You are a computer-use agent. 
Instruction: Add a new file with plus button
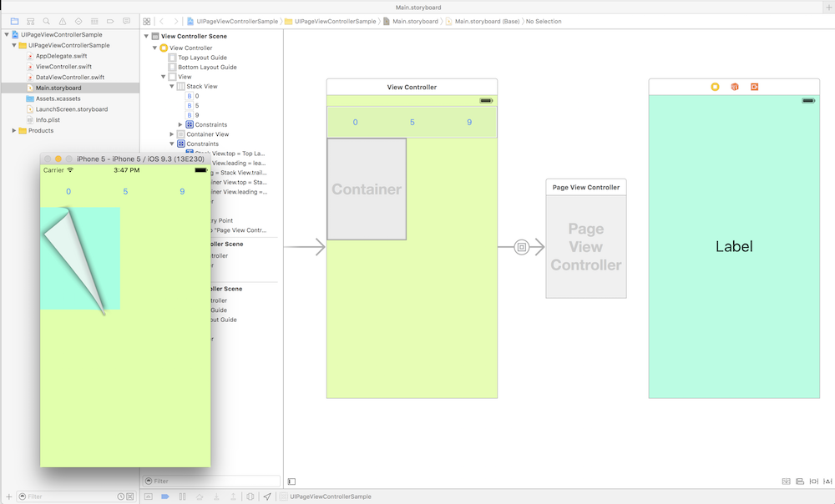coord(8,496)
